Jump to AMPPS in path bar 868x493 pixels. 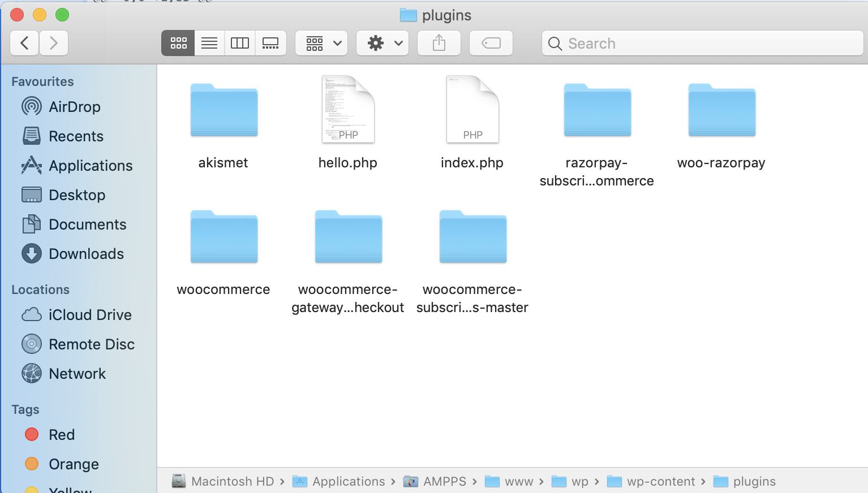click(435, 481)
